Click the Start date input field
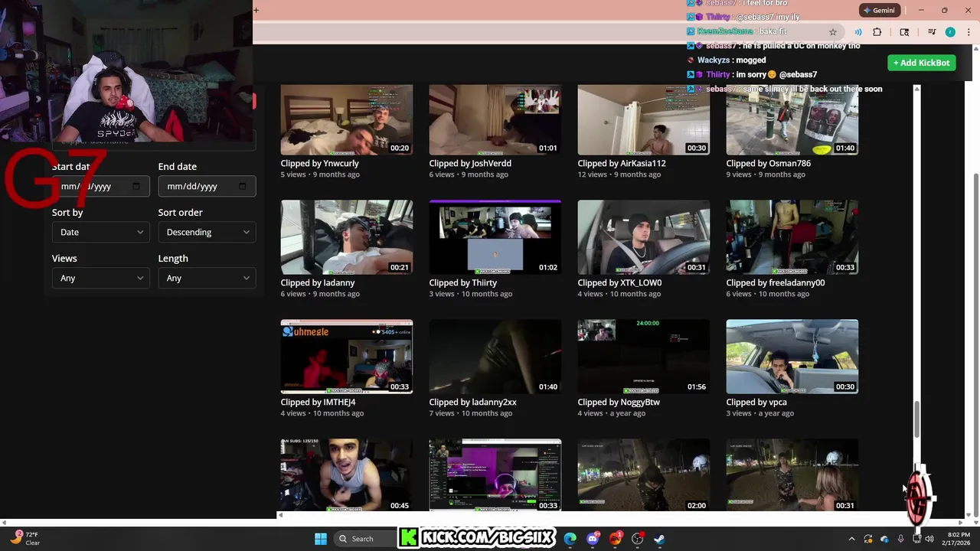 [x=100, y=186]
